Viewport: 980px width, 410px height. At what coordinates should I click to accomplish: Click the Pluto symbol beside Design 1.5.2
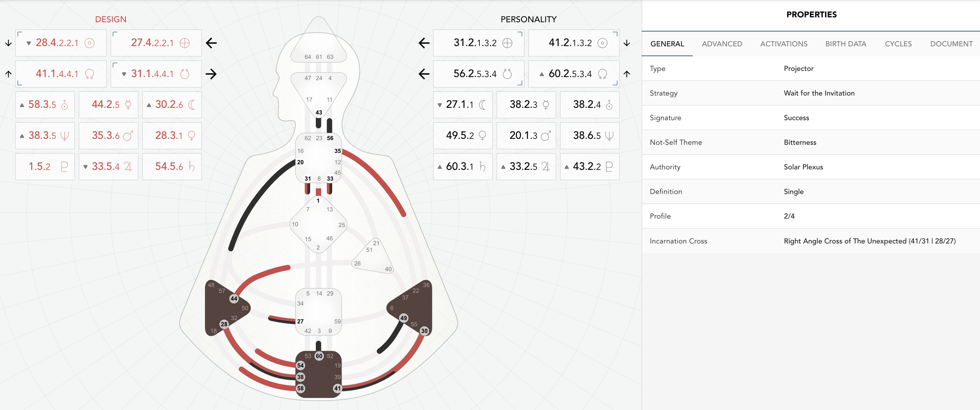point(65,167)
